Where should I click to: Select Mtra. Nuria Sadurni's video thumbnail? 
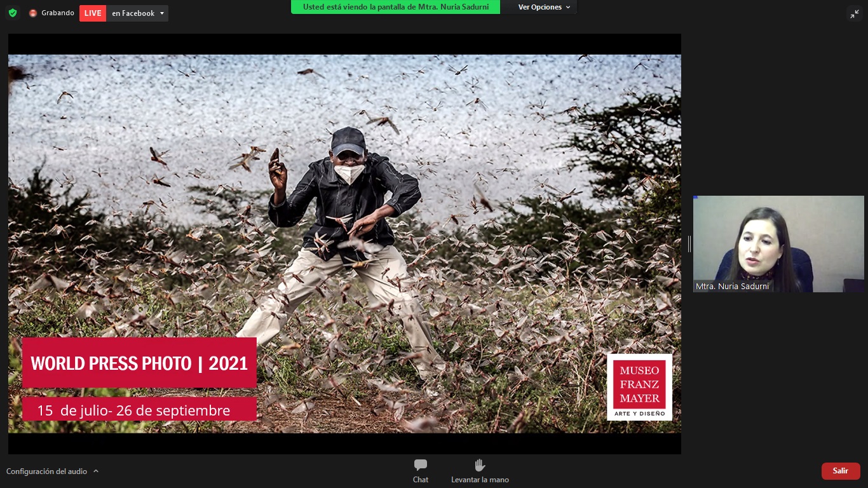(778, 244)
